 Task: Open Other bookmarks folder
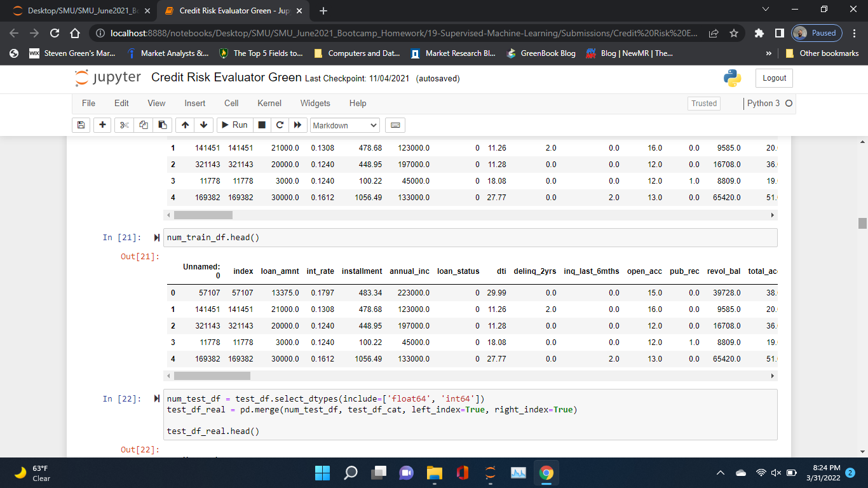[x=822, y=53]
